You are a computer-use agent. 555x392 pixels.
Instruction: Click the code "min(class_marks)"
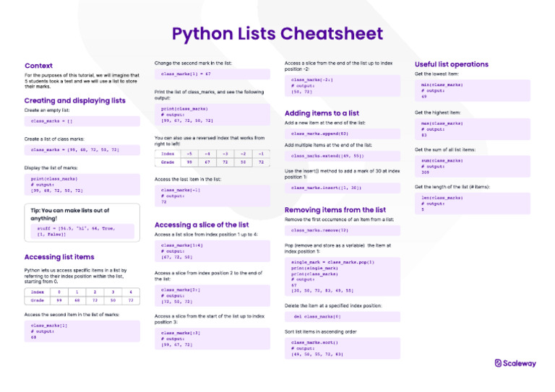point(442,85)
